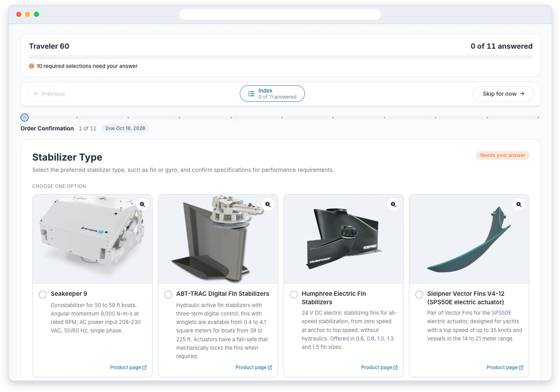Image resolution: width=560 pixels, height=392 pixels.
Task: Zoom the ABT-TRAC fin stabilizer image
Action: (x=268, y=204)
